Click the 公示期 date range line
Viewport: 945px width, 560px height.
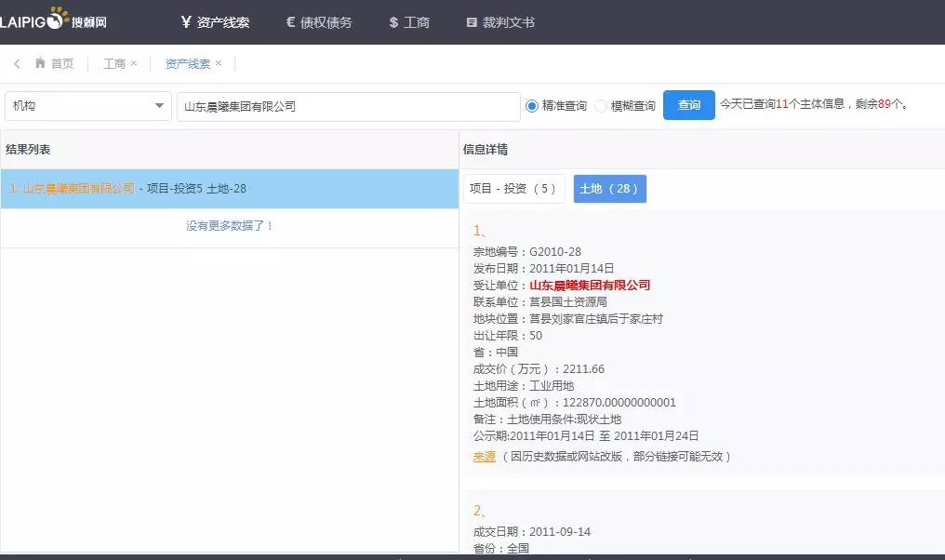coord(586,436)
